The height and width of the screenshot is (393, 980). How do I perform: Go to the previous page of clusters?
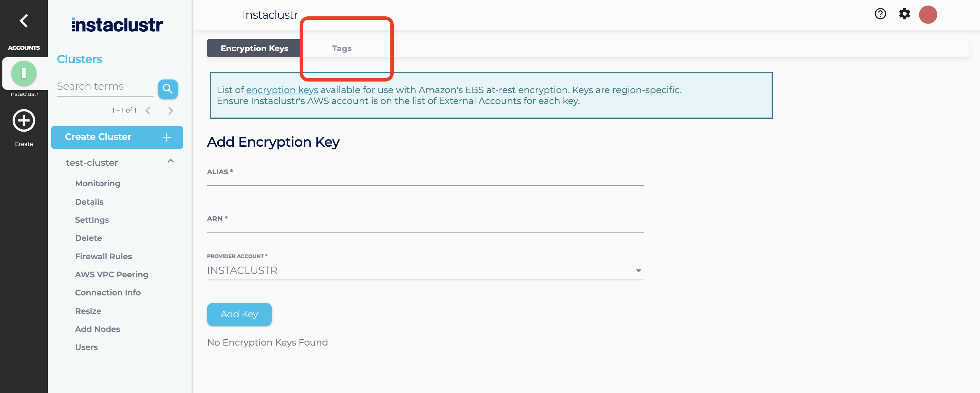(148, 110)
